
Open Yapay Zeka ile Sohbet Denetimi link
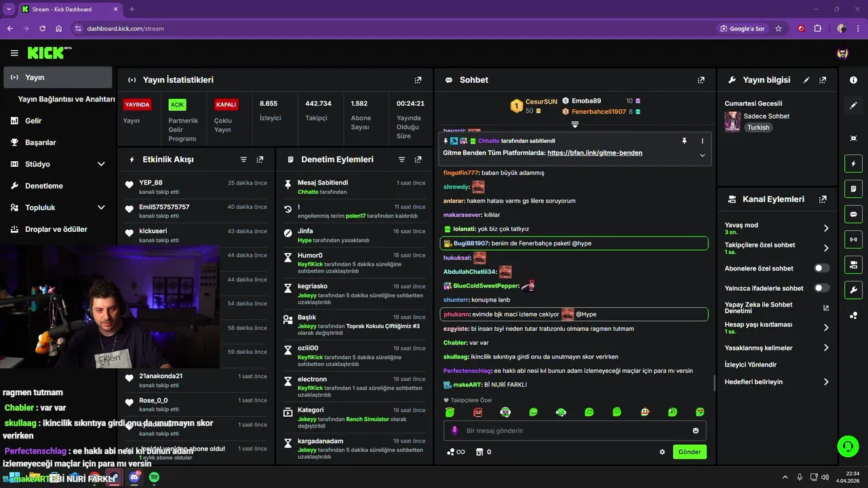[x=776, y=308]
